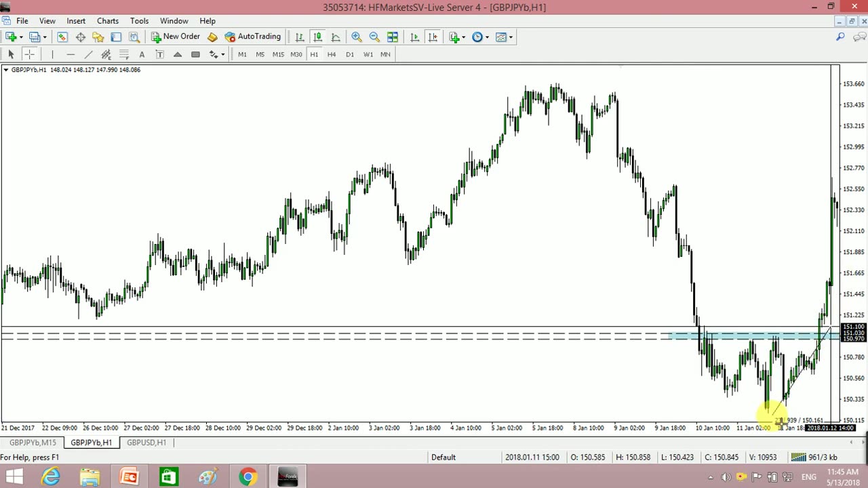This screenshot has width=868, height=488.
Task: Open the Strategy Tester icon
Action: pyautogui.click(x=134, y=37)
